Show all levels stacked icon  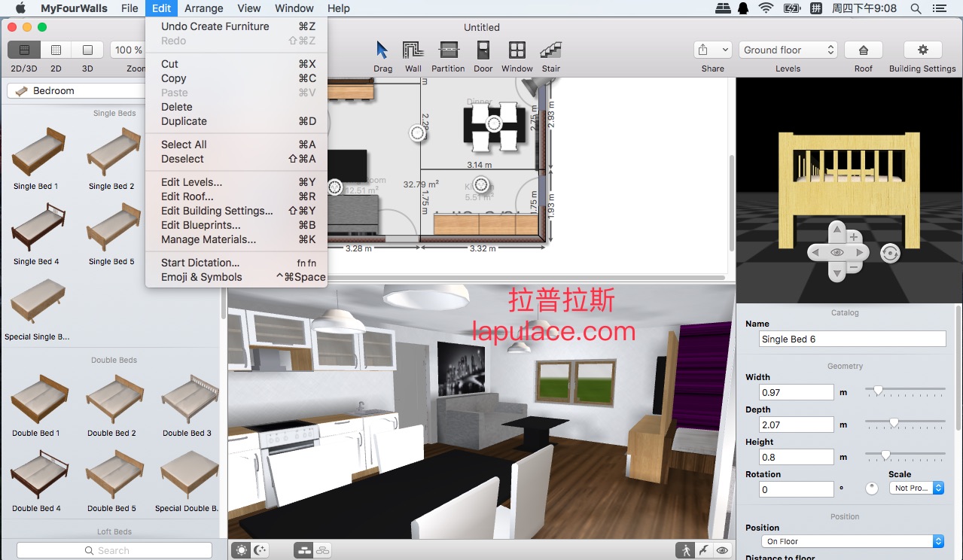click(304, 550)
